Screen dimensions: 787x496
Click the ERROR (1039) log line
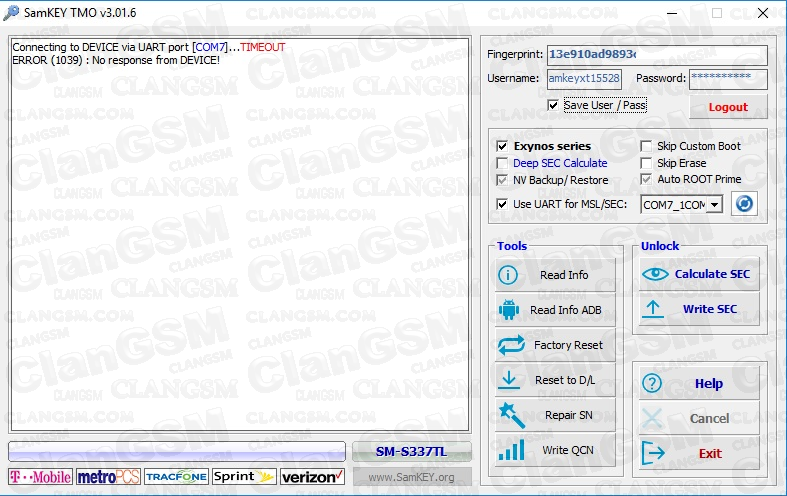116,60
